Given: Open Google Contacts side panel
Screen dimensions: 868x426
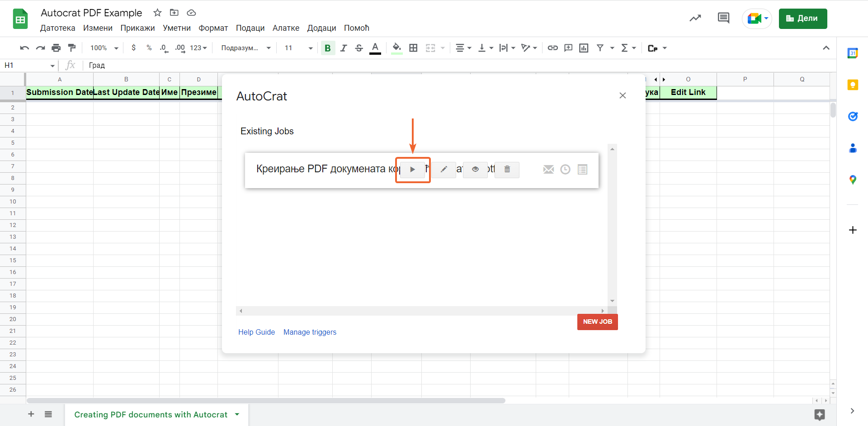Looking at the screenshot, I should point(853,148).
